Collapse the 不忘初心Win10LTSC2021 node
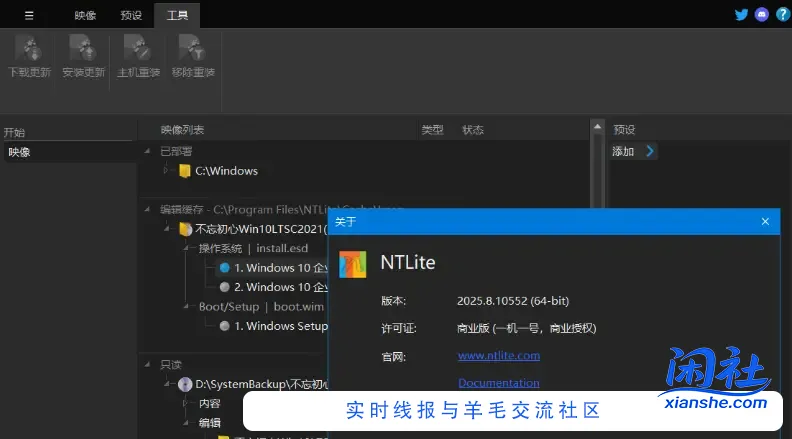The width and height of the screenshot is (792, 439). coord(167,229)
